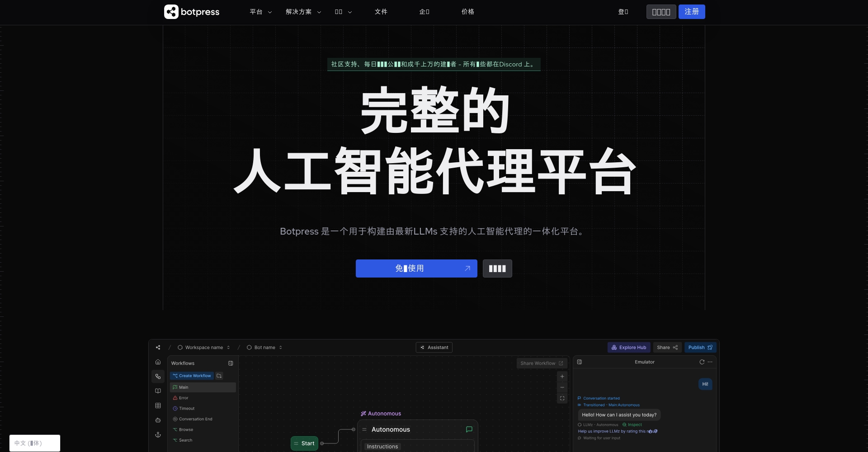Open the Workspace name selector

click(204, 348)
